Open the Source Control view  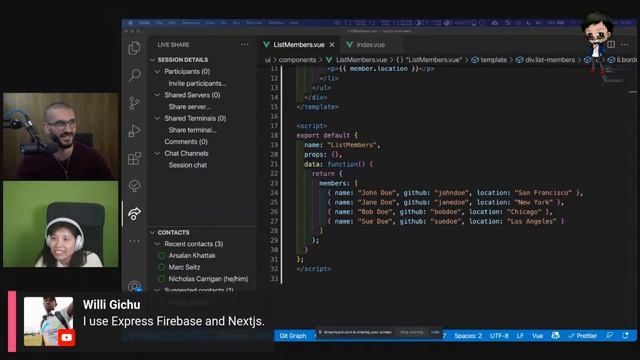tap(134, 103)
